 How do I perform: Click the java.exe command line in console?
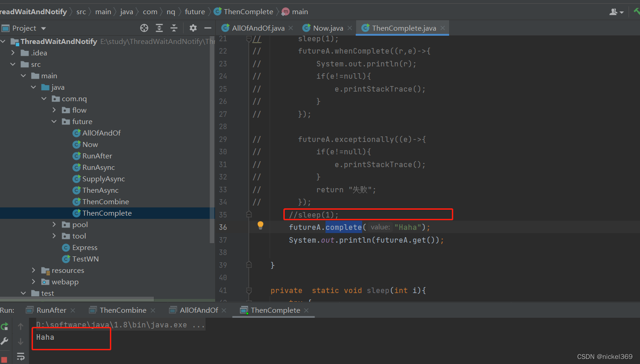(121, 325)
